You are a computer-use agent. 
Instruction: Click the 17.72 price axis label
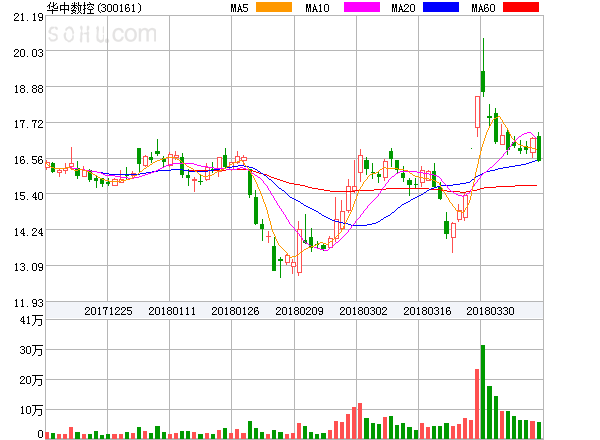point(28,124)
